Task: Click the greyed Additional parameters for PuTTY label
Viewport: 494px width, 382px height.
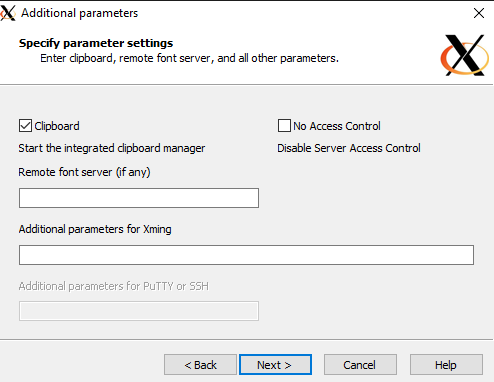Action: 114,286
